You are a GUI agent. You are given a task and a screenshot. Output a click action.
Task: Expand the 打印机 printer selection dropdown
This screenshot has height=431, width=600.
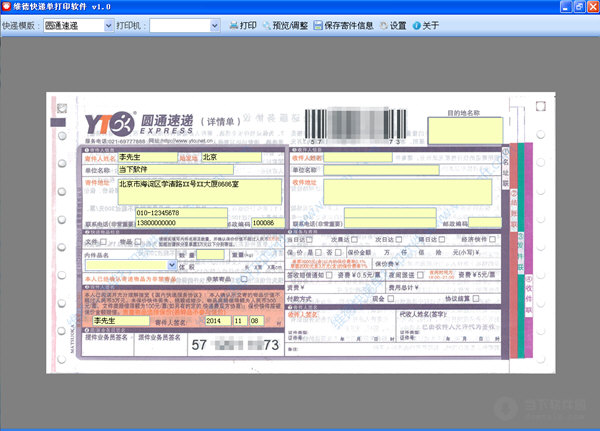(x=215, y=26)
